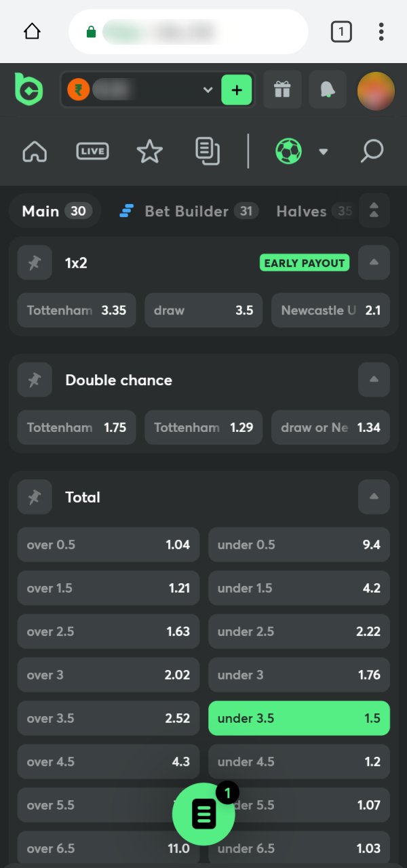Expand the wallet balance dropdown

[x=208, y=89]
